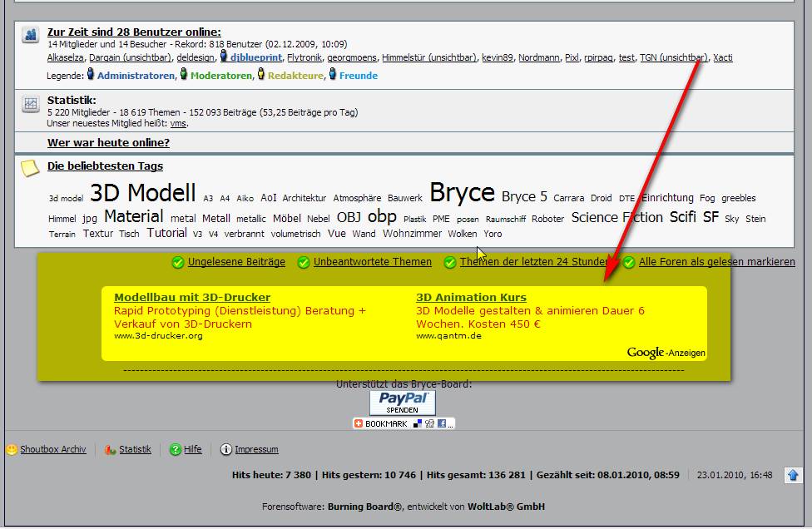Open user profile Alkaselza
This screenshot has height=529, width=812.
pyautogui.click(x=65, y=57)
